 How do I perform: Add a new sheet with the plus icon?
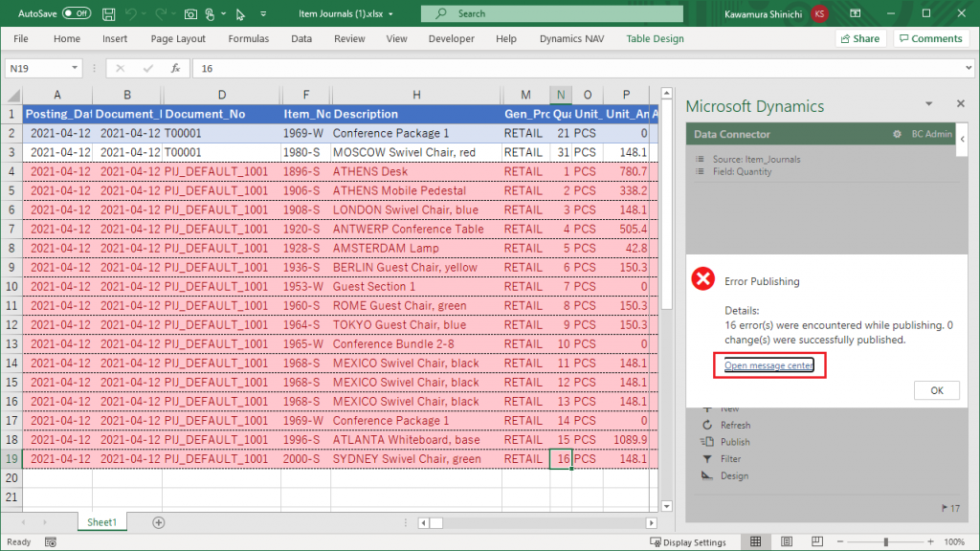[159, 522]
